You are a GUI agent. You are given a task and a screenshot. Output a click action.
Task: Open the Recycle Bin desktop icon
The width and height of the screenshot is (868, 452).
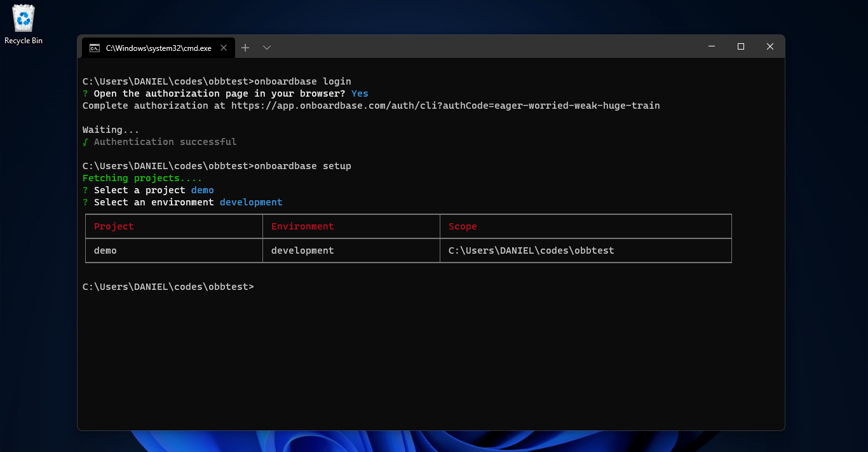click(x=24, y=25)
